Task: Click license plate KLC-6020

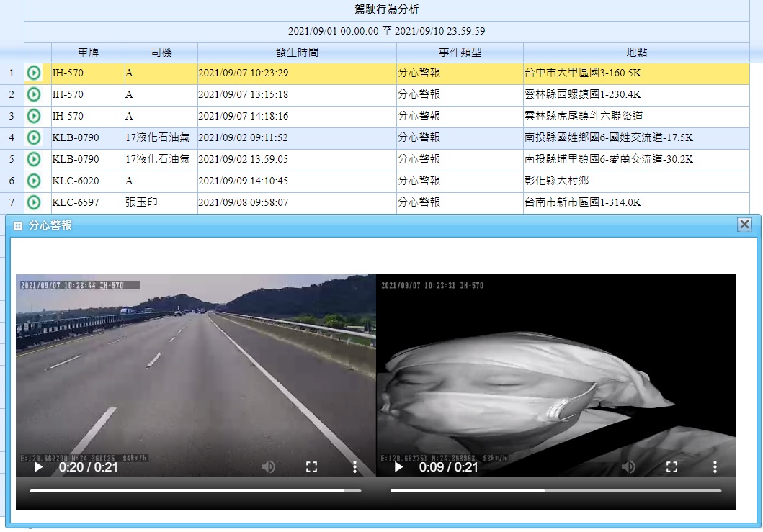Action: click(x=76, y=181)
